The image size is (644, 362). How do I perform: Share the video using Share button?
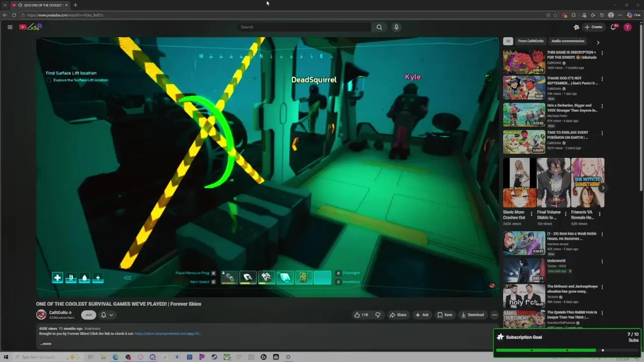pyautogui.click(x=398, y=315)
